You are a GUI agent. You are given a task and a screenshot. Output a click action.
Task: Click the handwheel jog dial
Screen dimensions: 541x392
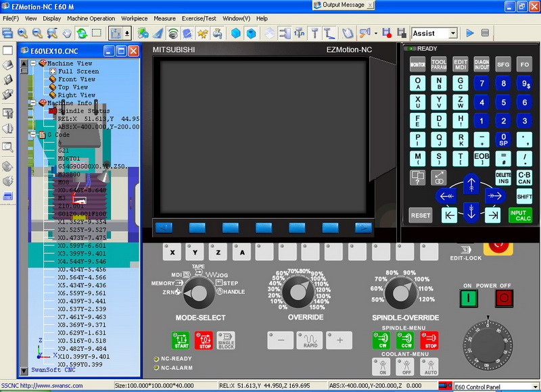point(488,345)
